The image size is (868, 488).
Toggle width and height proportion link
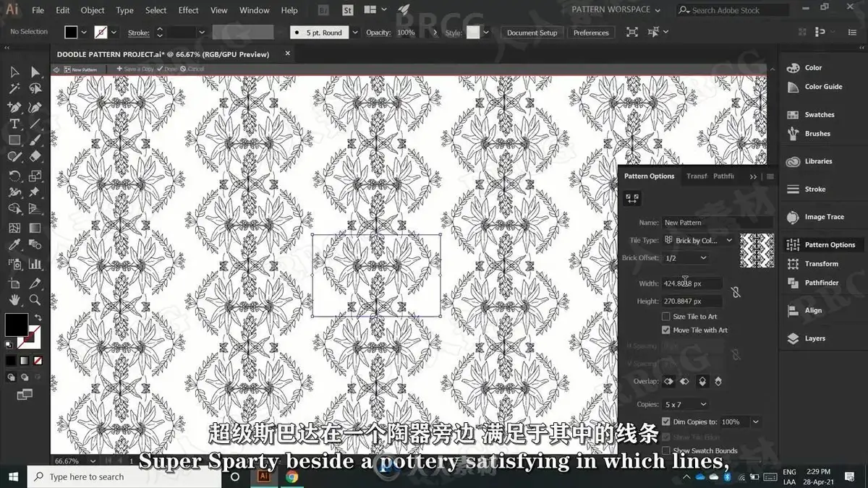735,292
